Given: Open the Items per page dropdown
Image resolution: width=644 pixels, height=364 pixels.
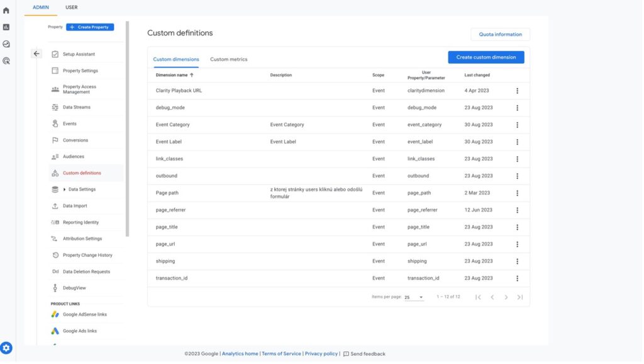Looking at the screenshot, I should point(414,297).
